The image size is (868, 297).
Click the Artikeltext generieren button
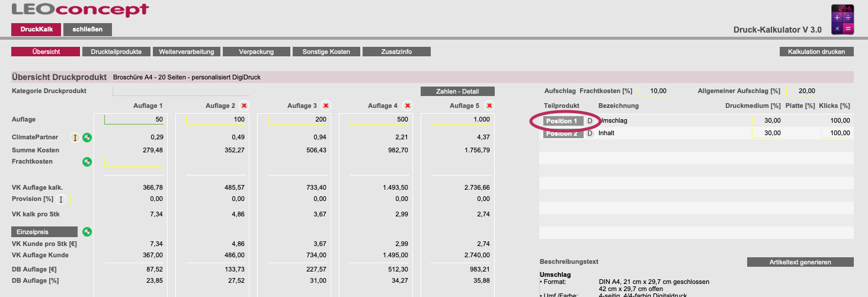[800, 262]
